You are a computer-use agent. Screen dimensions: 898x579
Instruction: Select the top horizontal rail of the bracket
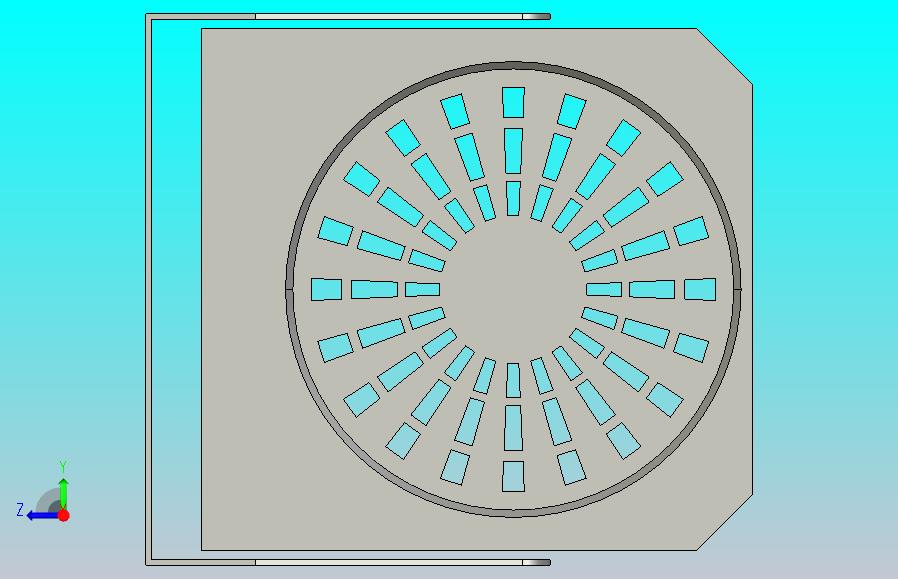tap(348, 17)
